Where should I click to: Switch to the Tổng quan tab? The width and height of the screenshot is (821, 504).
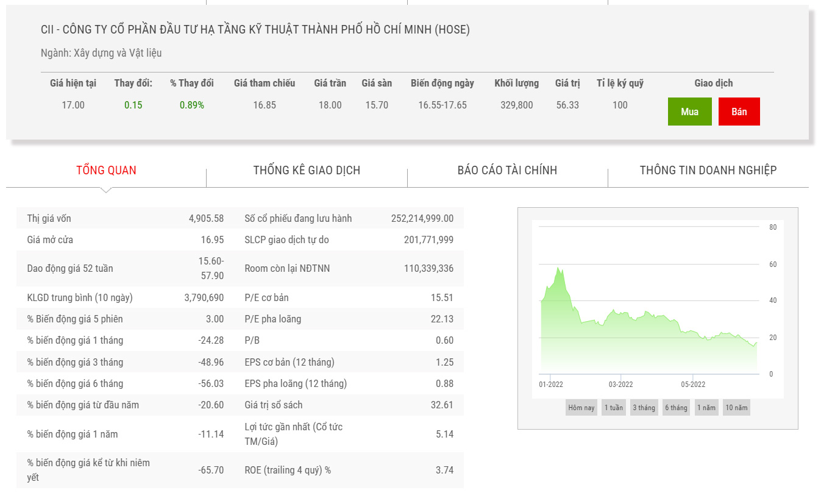click(106, 170)
